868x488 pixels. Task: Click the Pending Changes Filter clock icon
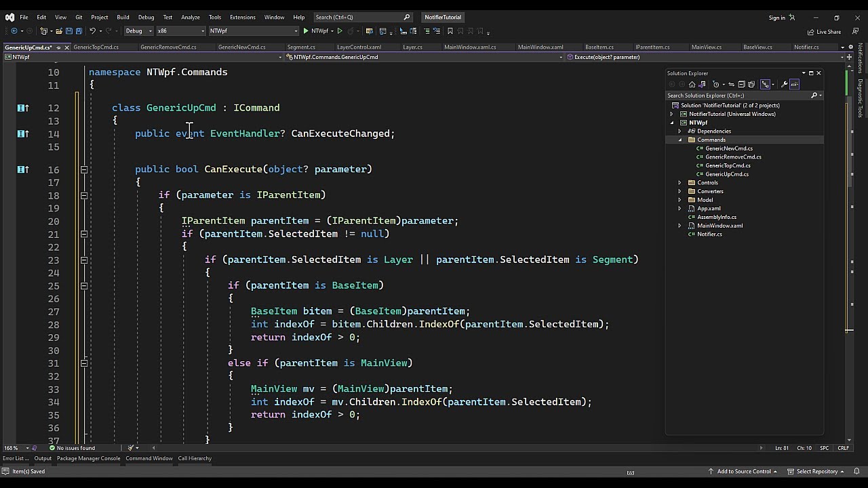716,84
